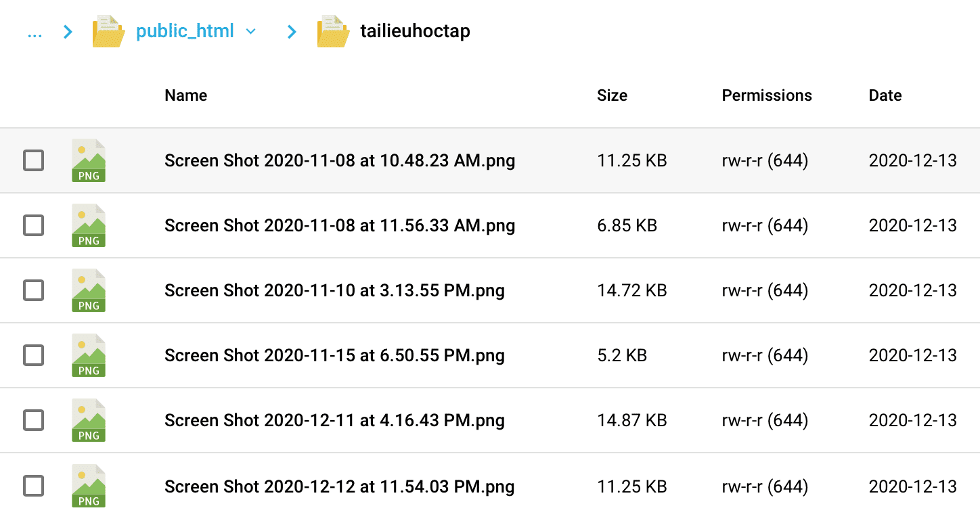The height and width of the screenshot is (525, 980).
Task: Tick the checkbox for 2020-12-12 screenshot file
Action: point(34,486)
